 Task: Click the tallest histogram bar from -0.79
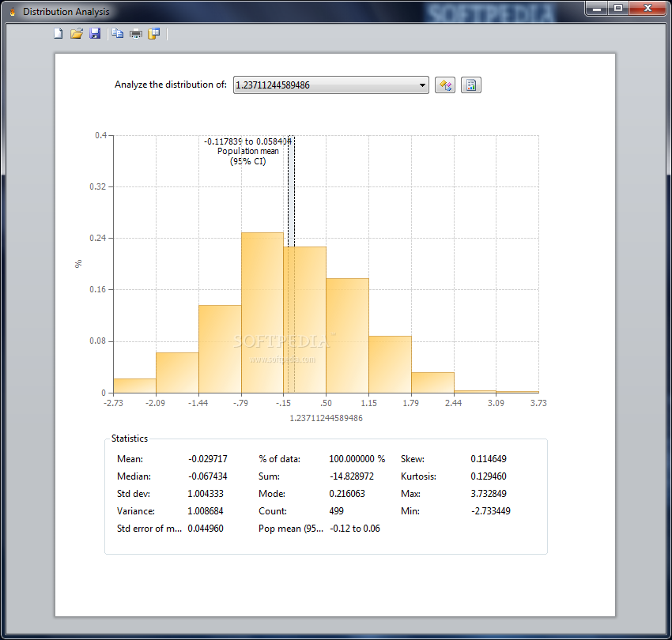262,313
